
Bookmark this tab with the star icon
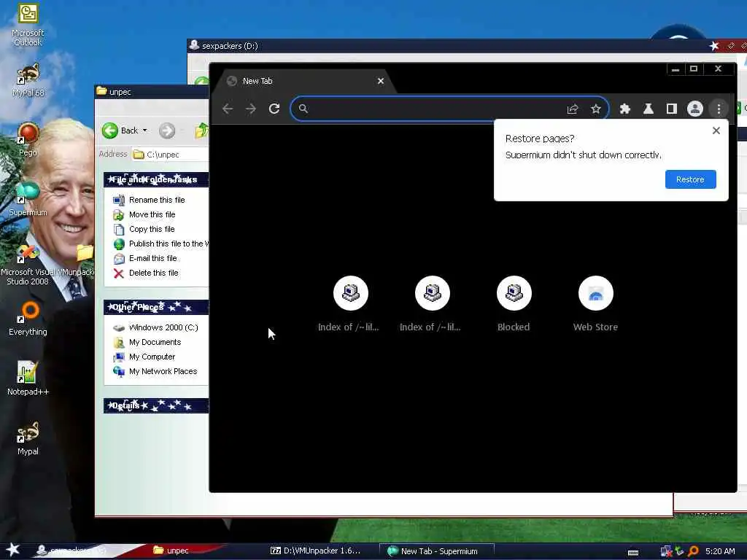pos(595,109)
